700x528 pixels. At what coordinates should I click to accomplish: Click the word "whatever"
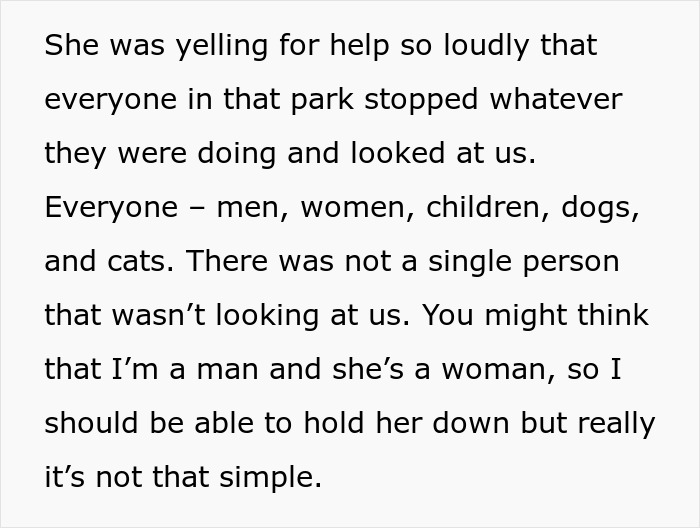pos(556,101)
